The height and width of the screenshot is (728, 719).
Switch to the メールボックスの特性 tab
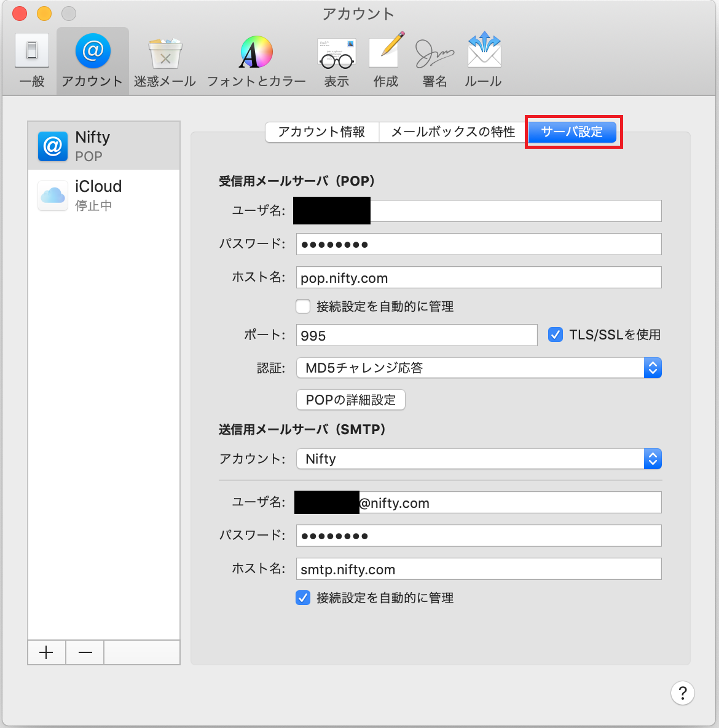(453, 132)
